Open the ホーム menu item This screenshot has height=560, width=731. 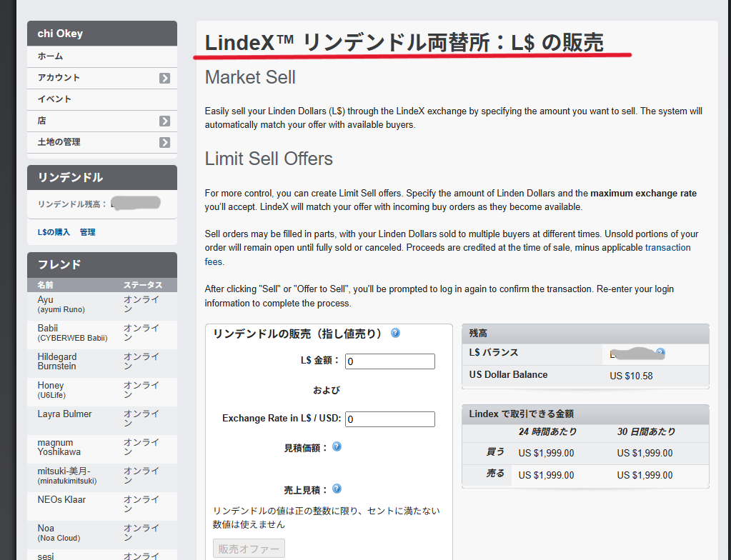(x=51, y=56)
